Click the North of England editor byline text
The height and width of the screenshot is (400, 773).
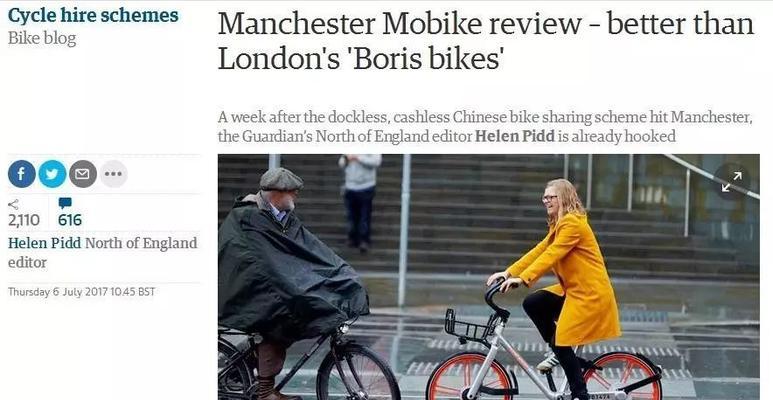pos(102,253)
